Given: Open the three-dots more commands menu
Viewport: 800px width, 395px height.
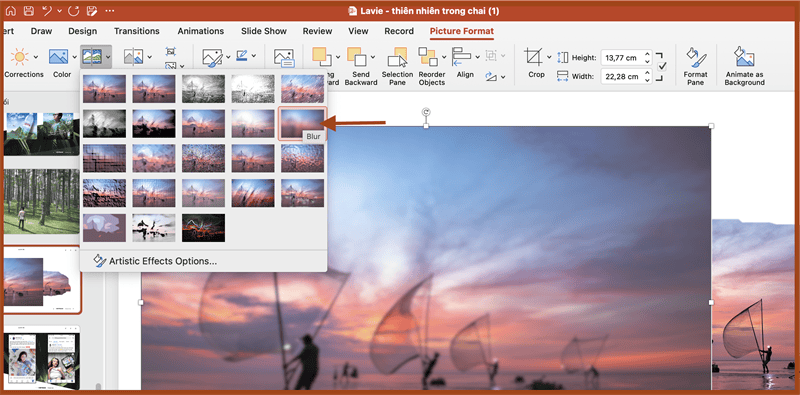Looking at the screenshot, I should click(x=109, y=11).
